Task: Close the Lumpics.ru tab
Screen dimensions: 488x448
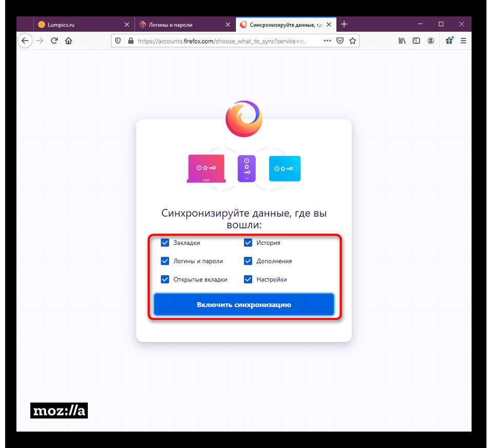Action: (x=127, y=25)
